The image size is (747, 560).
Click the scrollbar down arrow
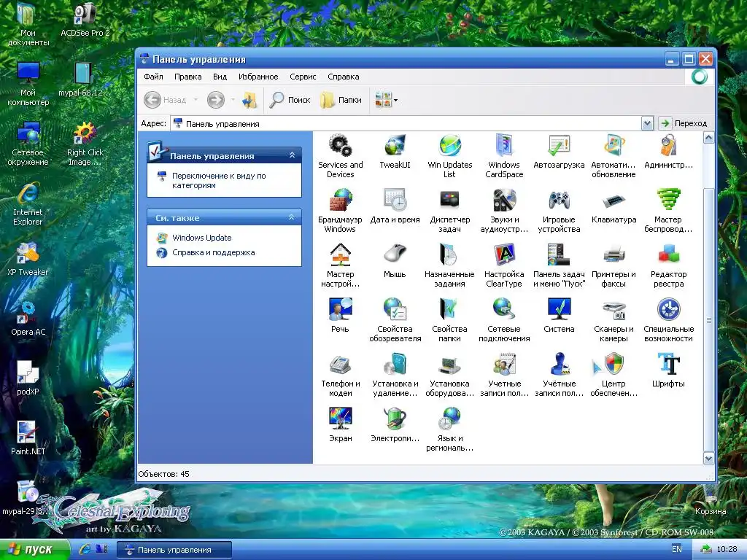point(708,459)
